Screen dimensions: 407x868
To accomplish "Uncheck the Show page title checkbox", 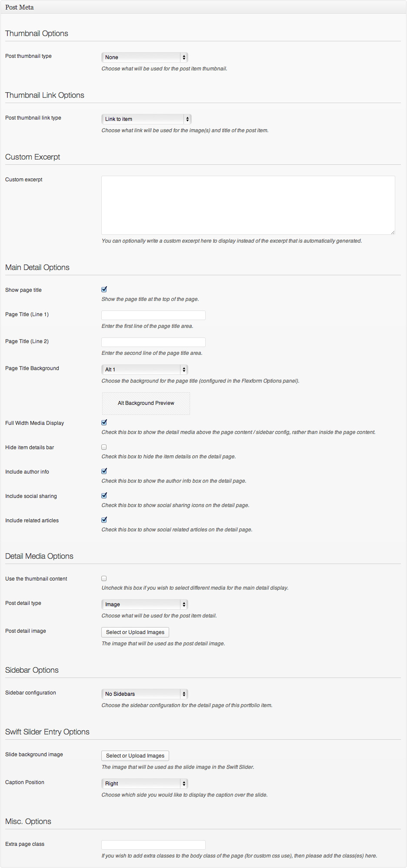I will [104, 290].
